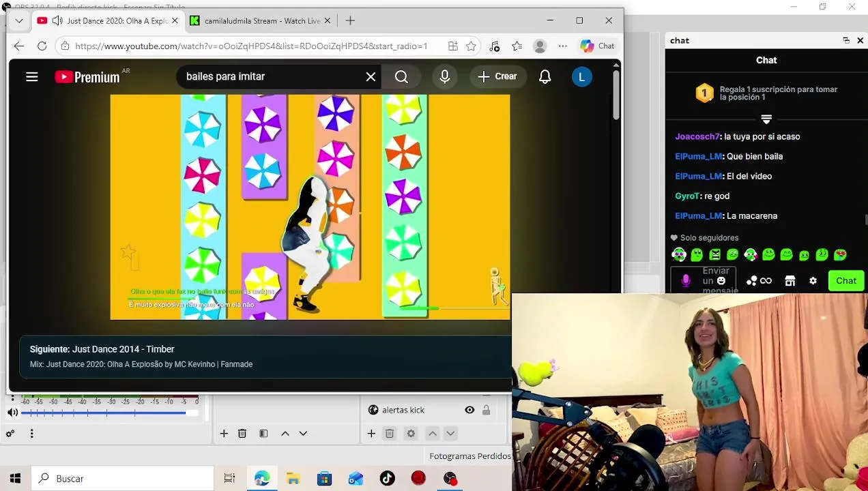
Task: Open chat settings gear icon
Action: coord(813,281)
